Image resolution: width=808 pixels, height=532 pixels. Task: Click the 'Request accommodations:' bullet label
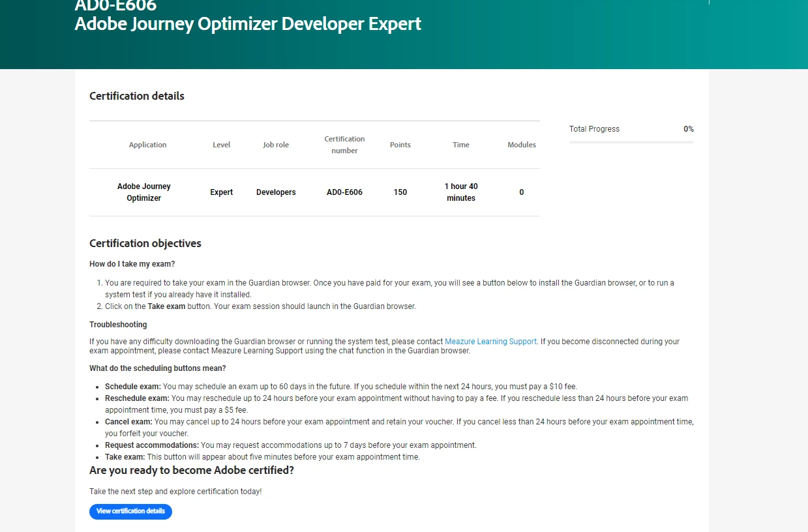point(152,445)
